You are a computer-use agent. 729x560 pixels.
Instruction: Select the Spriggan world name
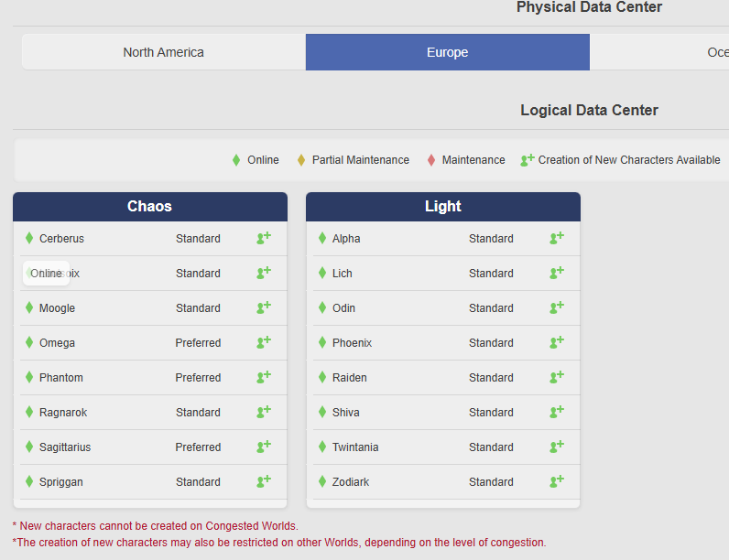click(x=61, y=482)
